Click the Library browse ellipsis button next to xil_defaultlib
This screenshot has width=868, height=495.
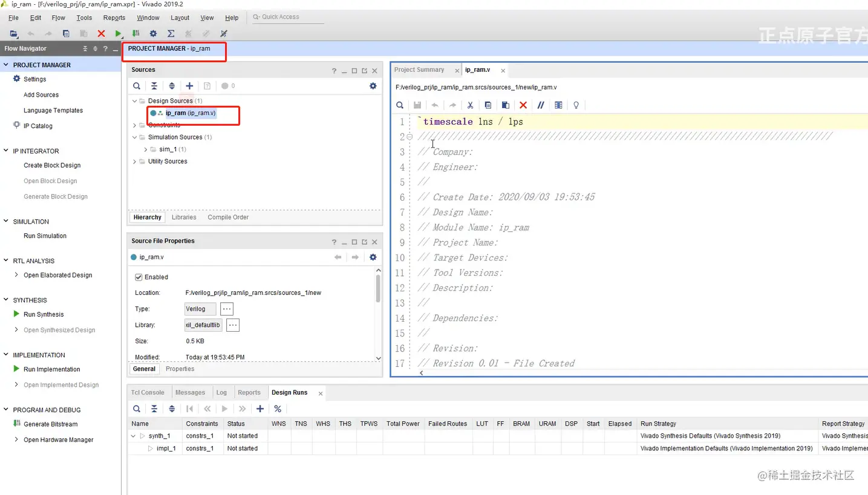tap(233, 326)
